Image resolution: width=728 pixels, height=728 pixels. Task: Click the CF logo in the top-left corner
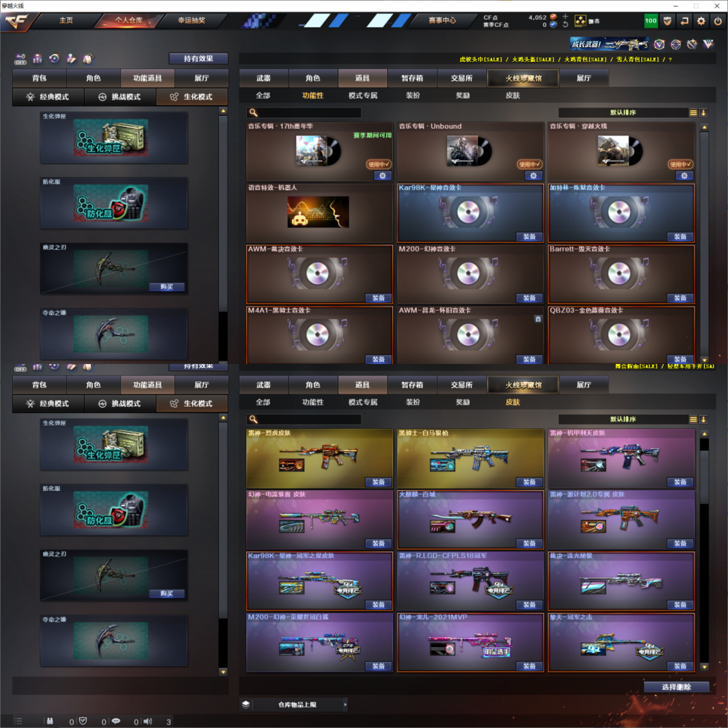(x=16, y=21)
